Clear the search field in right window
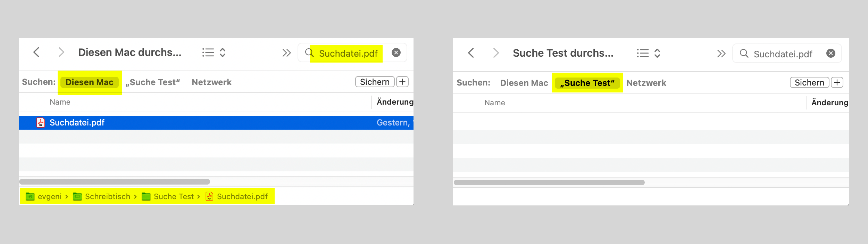Image resolution: width=868 pixels, height=244 pixels. pos(831,53)
